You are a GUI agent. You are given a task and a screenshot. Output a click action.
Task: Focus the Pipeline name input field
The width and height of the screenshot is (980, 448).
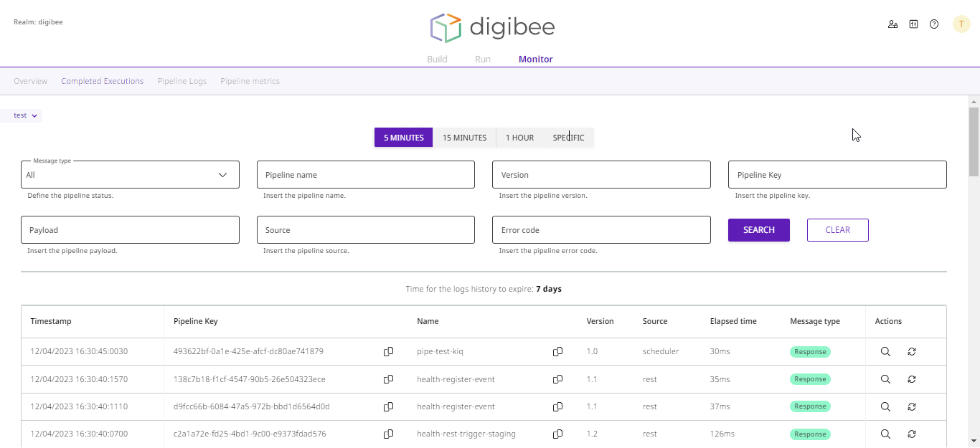365,175
